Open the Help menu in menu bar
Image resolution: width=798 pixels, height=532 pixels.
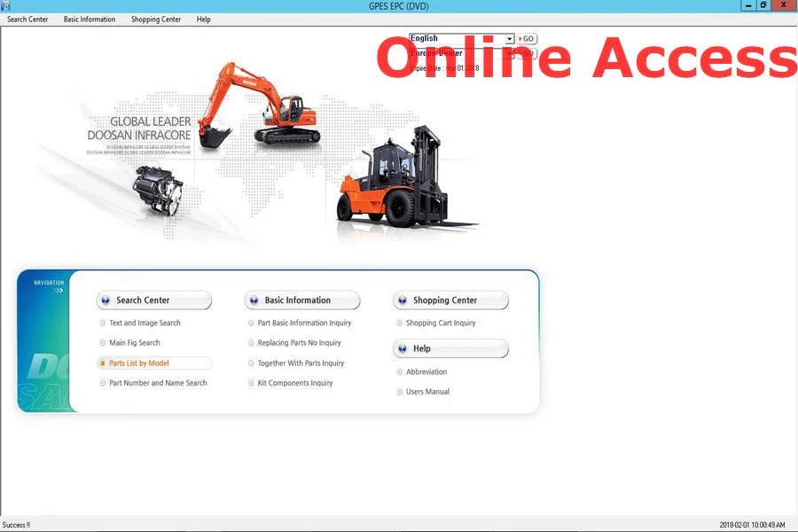pos(204,20)
